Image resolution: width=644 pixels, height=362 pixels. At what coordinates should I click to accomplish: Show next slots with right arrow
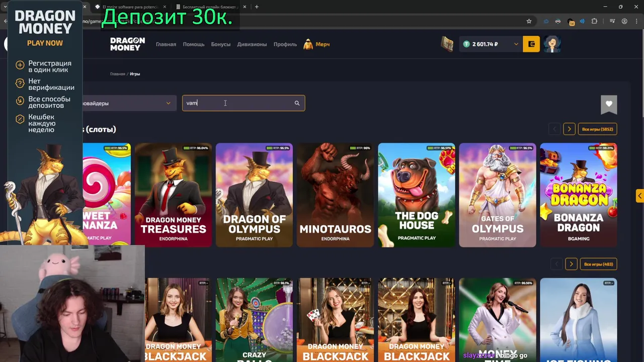pos(569,129)
